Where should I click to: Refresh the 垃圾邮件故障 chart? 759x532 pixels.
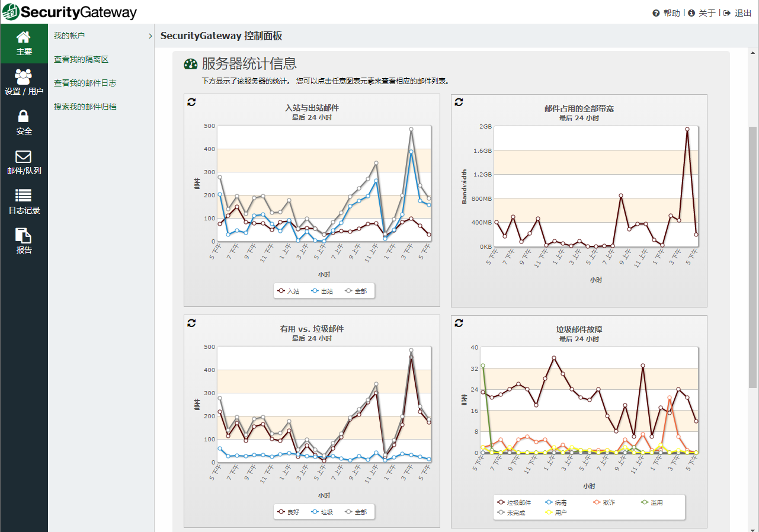point(459,323)
